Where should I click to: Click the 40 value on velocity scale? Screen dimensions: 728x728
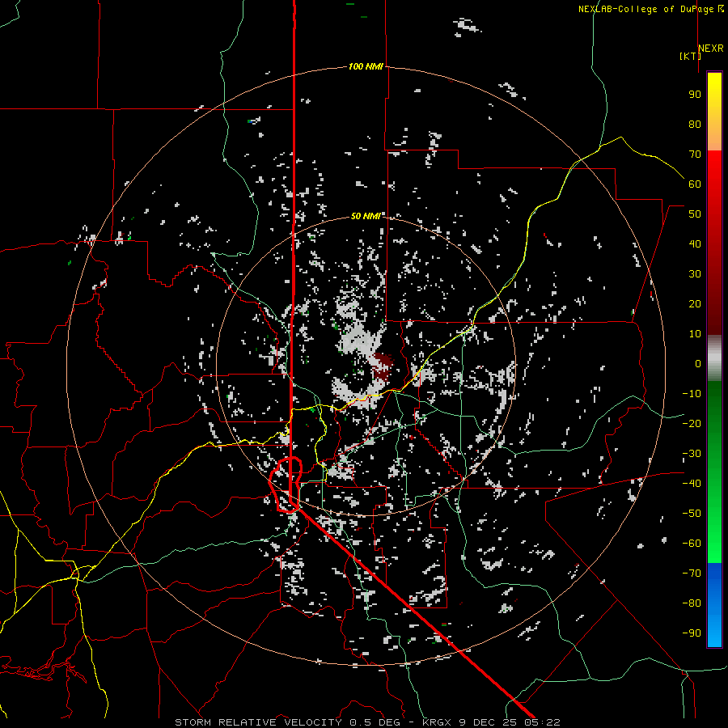[695, 243]
